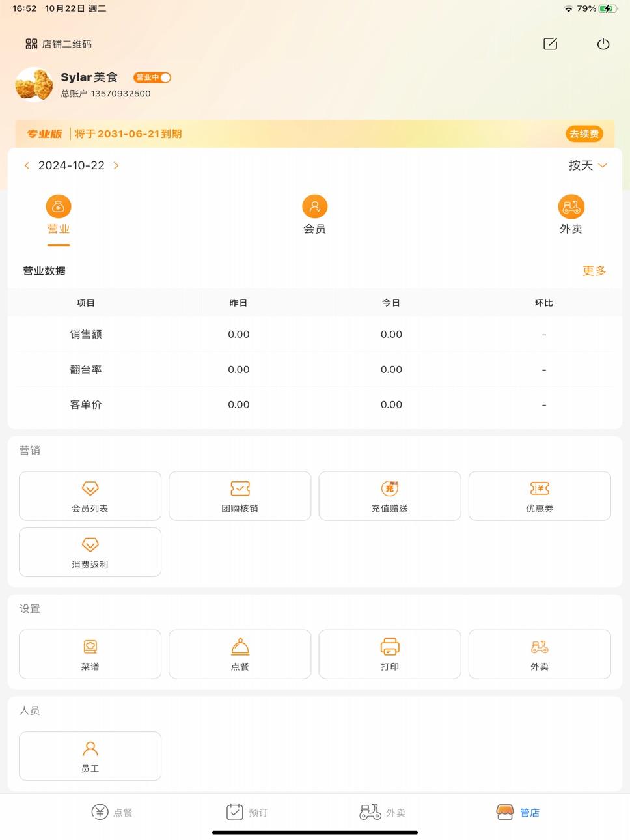Open 员工 staff management
The width and height of the screenshot is (630, 840).
[x=90, y=756]
